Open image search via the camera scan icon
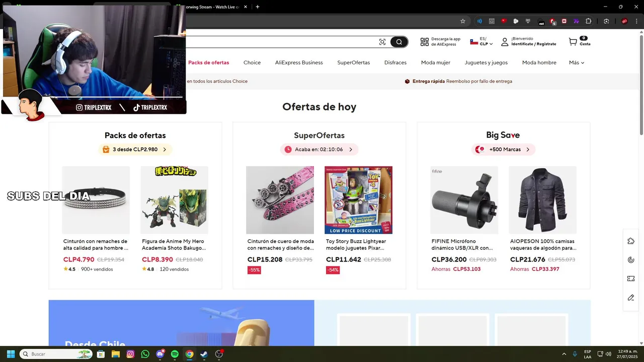 point(382,42)
